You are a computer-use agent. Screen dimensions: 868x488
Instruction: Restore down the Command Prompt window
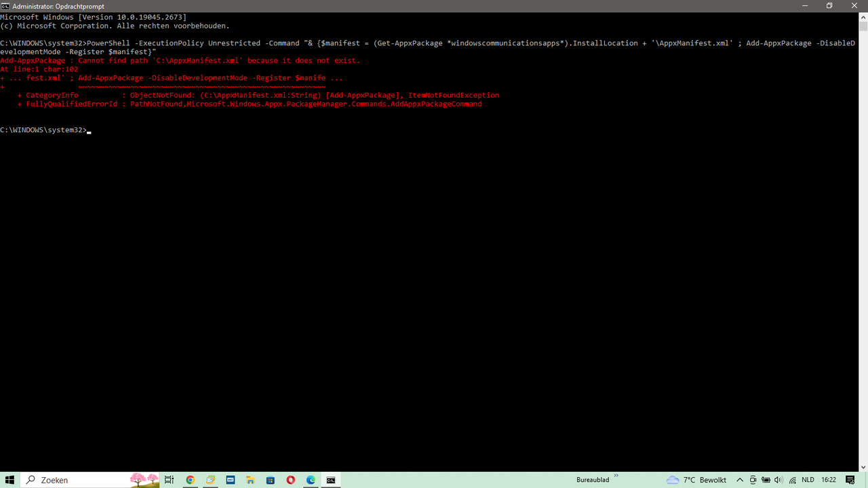(x=829, y=6)
